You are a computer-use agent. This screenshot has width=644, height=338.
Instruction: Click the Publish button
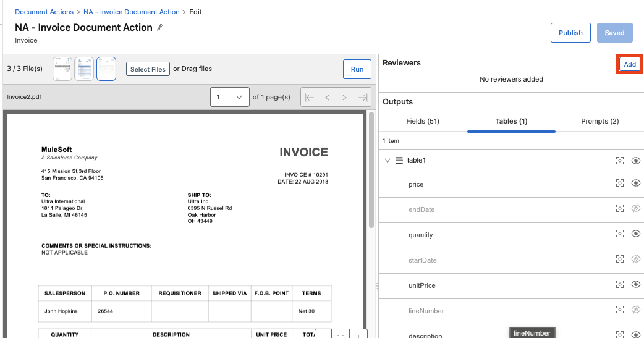(x=570, y=33)
